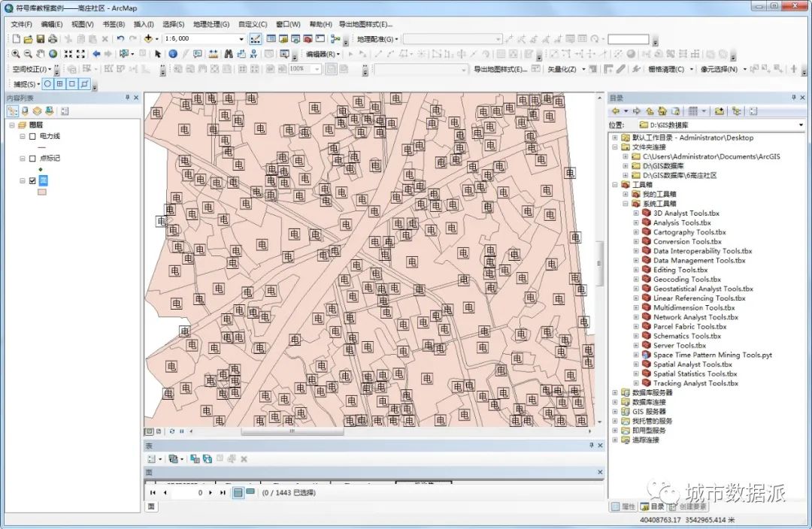Save the current map document
The width and height of the screenshot is (812, 529).
click(x=41, y=39)
